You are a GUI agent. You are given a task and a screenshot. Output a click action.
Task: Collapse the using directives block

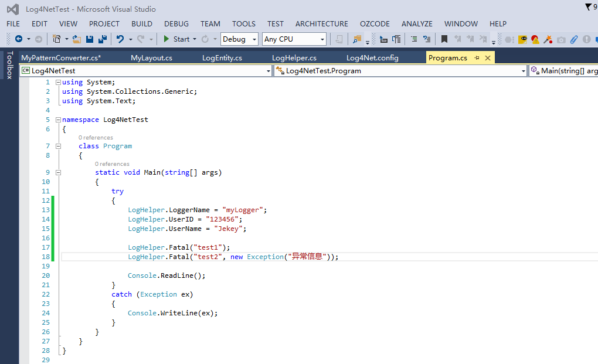tap(59, 82)
